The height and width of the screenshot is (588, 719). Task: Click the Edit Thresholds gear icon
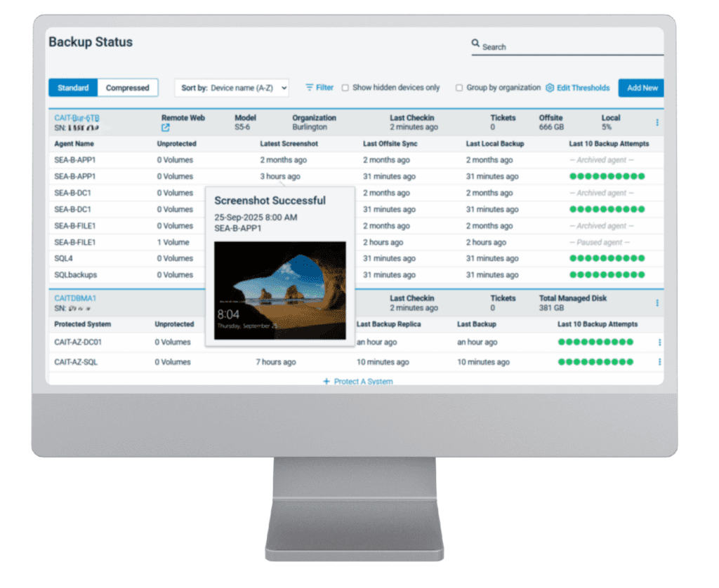(550, 88)
